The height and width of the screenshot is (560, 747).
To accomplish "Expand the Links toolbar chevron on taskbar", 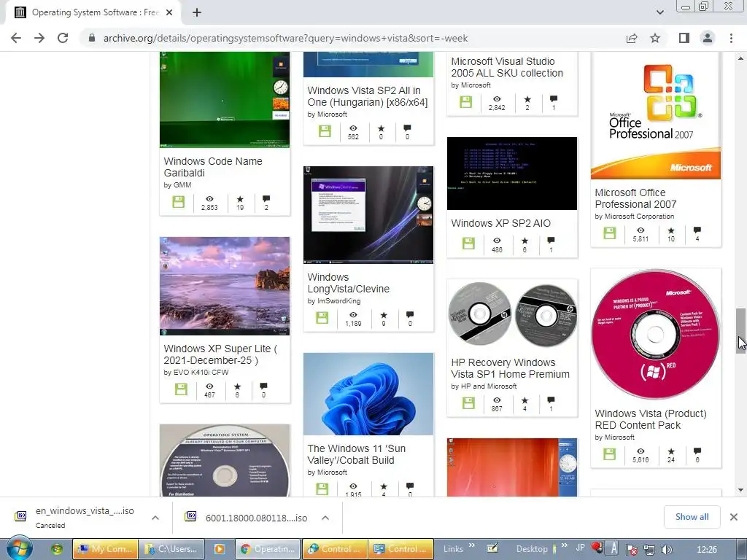I will [x=472, y=545].
